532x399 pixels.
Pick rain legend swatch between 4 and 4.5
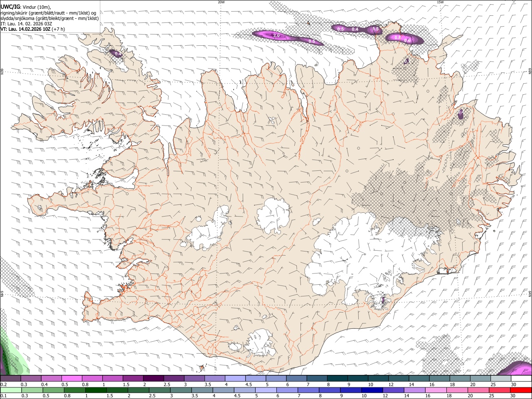pos(223,390)
